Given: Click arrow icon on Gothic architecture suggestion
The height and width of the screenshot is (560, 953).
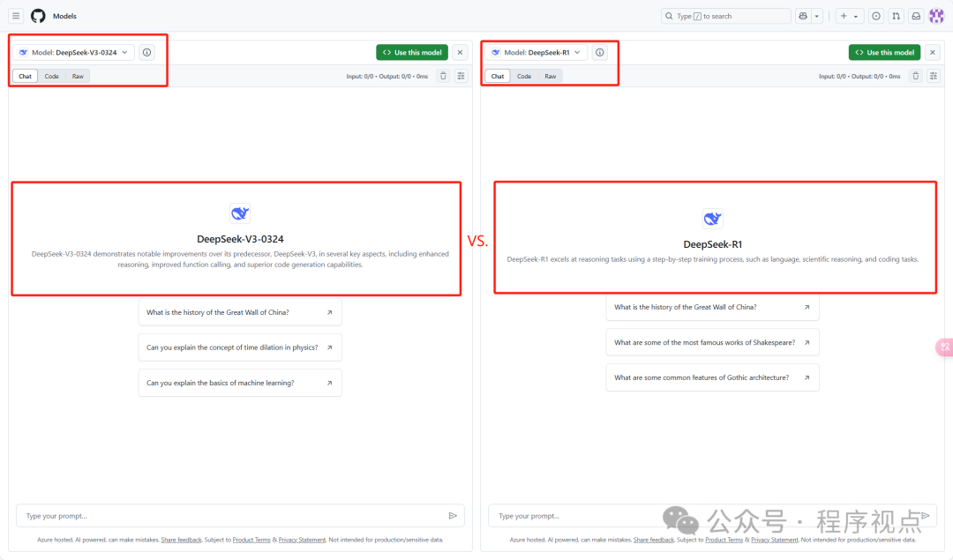Looking at the screenshot, I should click(807, 377).
